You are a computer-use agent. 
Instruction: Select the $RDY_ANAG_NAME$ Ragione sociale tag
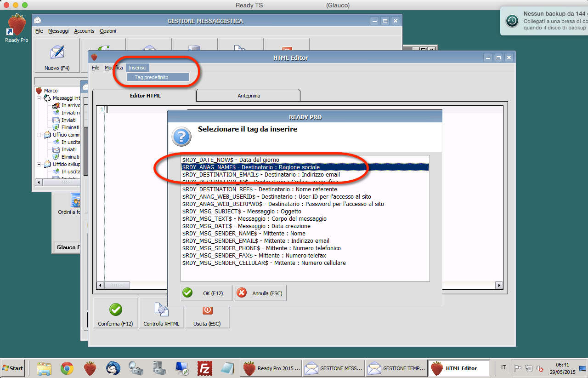click(x=305, y=167)
